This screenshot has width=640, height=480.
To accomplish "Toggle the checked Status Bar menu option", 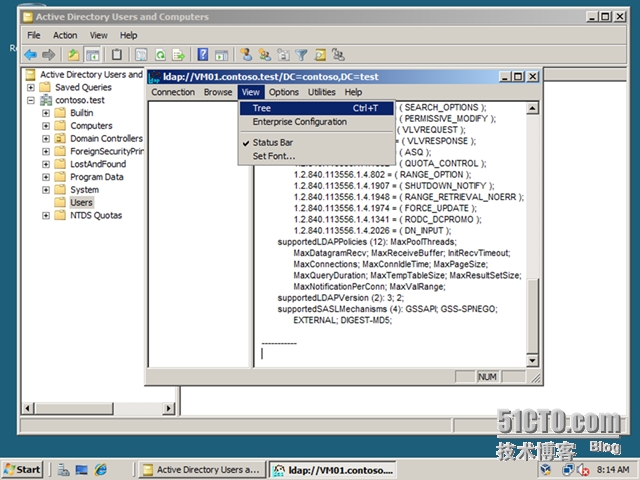I will [316, 142].
